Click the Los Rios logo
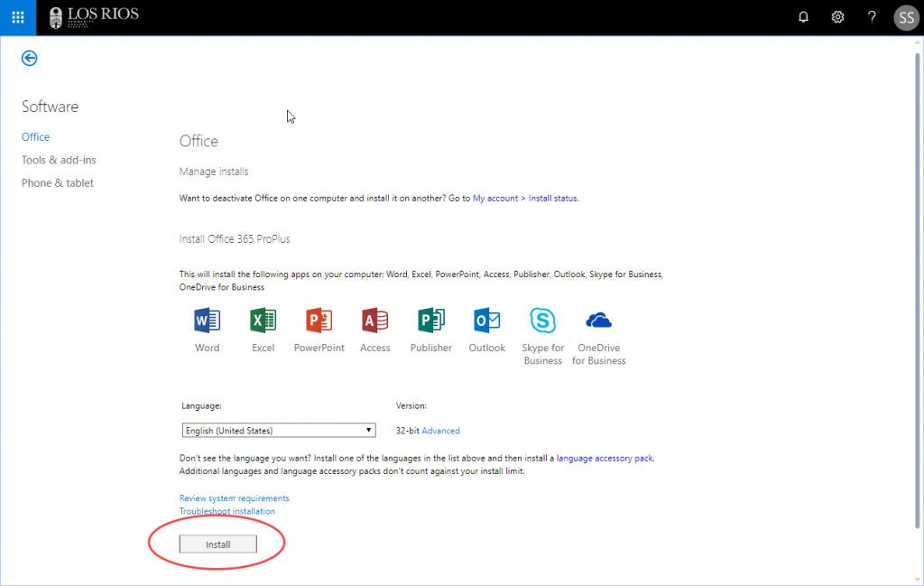The height and width of the screenshot is (586, 924). coord(94,17)
